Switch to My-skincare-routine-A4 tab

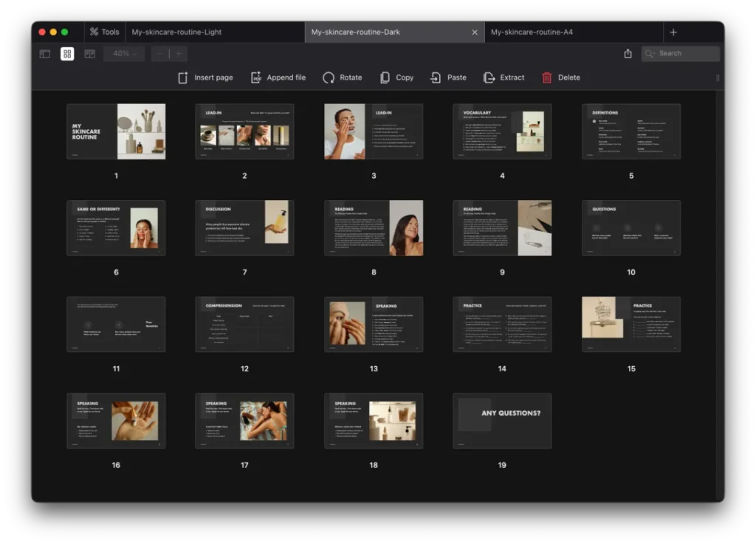tap(532, 32)
